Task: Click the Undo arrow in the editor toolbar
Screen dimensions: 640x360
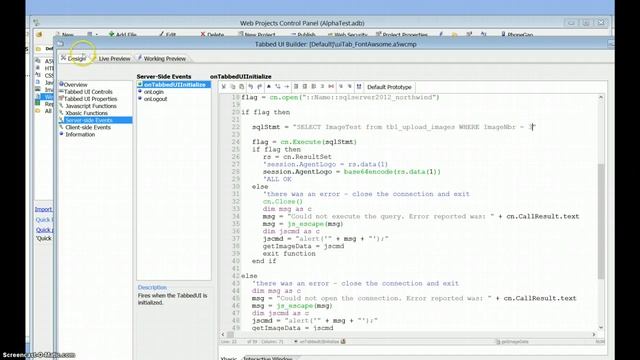Action: click(x=251, y=87)
